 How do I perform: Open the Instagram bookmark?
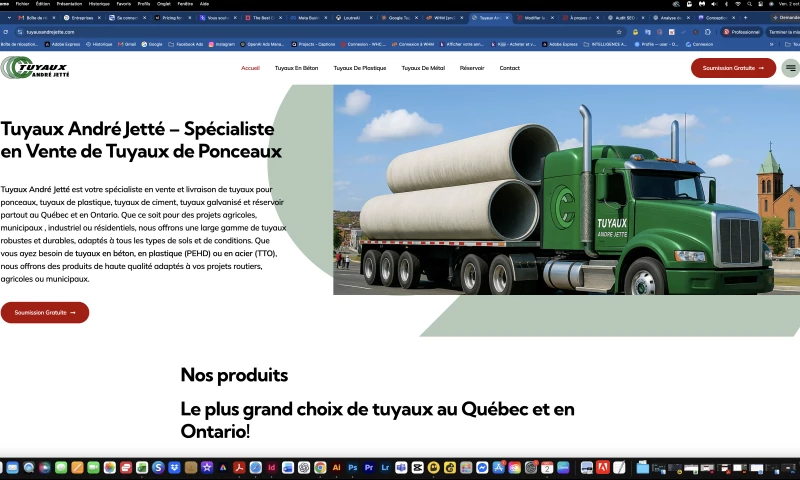pyautogui.click(x=221, y=44)
